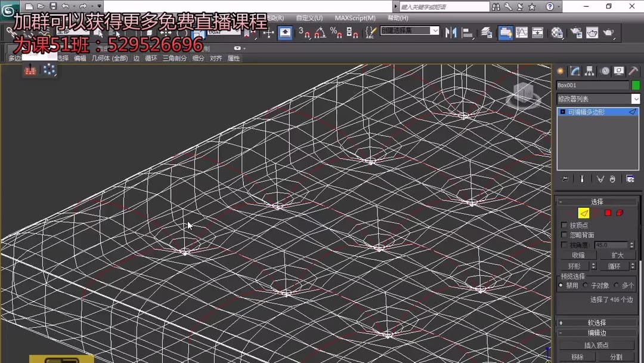Click the object color swatch beside Box001
This screenshot has height=363, width=644.
click(636, 85)
